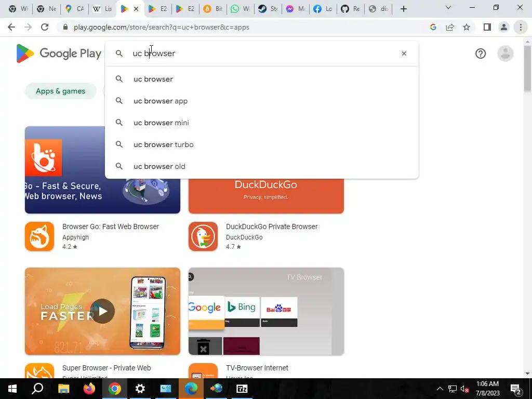Image resolution: width=532 pixels, height=399 pixels.
Task: Open 'TV-Browser Internet' listing title
Action: [257, 368]
